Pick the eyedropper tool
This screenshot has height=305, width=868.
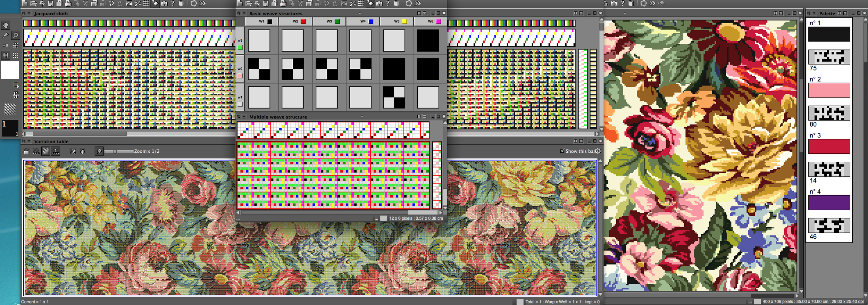point(5,35)
